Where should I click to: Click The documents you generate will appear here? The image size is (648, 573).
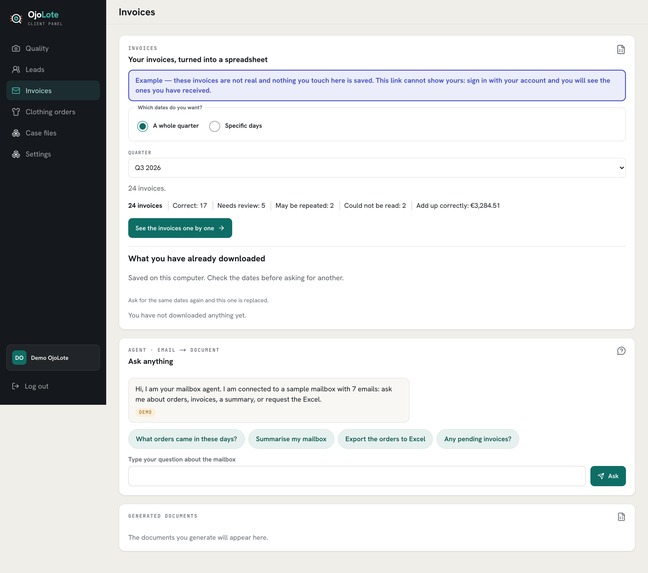(198, 537)
